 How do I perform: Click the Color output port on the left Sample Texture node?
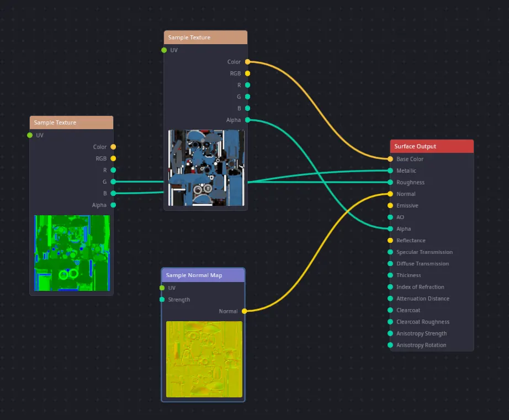click(x=113, y=147)
